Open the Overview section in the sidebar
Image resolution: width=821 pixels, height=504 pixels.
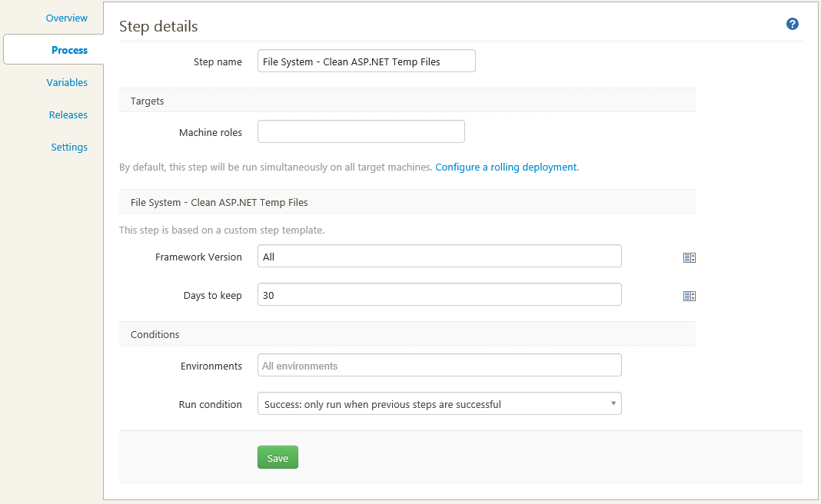pyautogui.click(x=66, y=18)
